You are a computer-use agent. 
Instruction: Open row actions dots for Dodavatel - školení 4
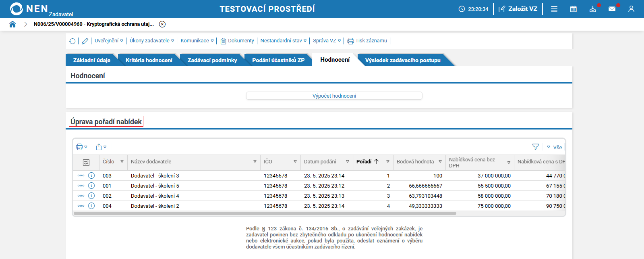point(81,196)
